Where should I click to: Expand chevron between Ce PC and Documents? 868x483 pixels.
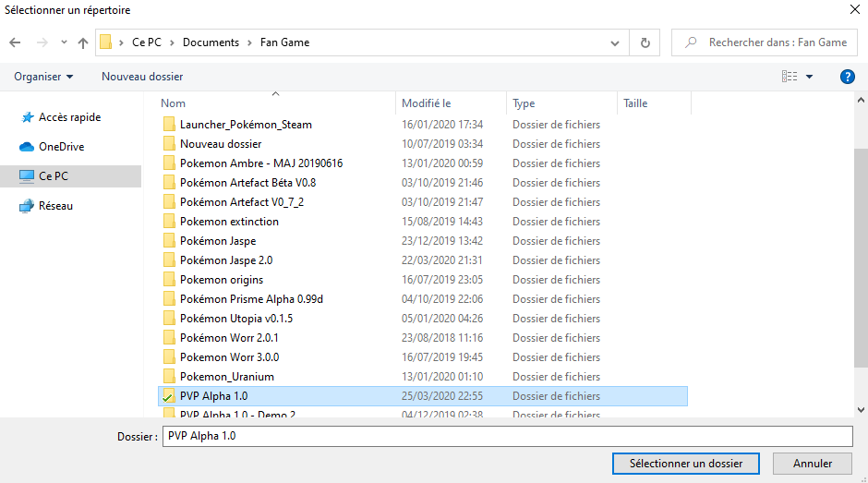click(172, 42)
